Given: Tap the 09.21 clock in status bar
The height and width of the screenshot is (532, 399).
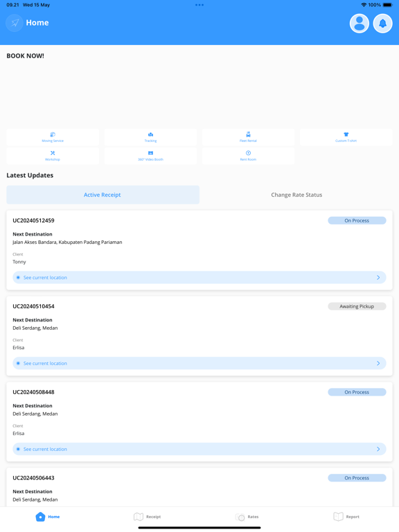Looking at the screenshot, I should pyautogui.click(x=12, y=5).
